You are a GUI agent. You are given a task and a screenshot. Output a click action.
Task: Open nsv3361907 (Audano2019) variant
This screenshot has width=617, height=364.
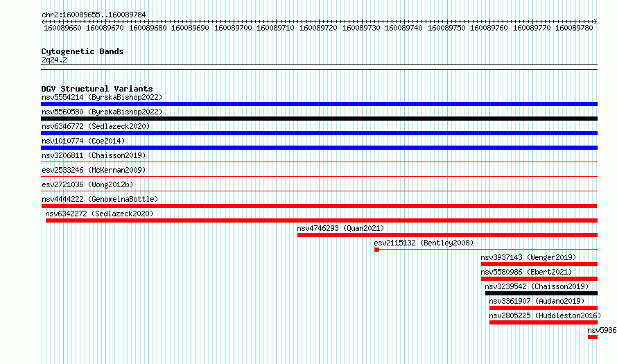(537, 301)
